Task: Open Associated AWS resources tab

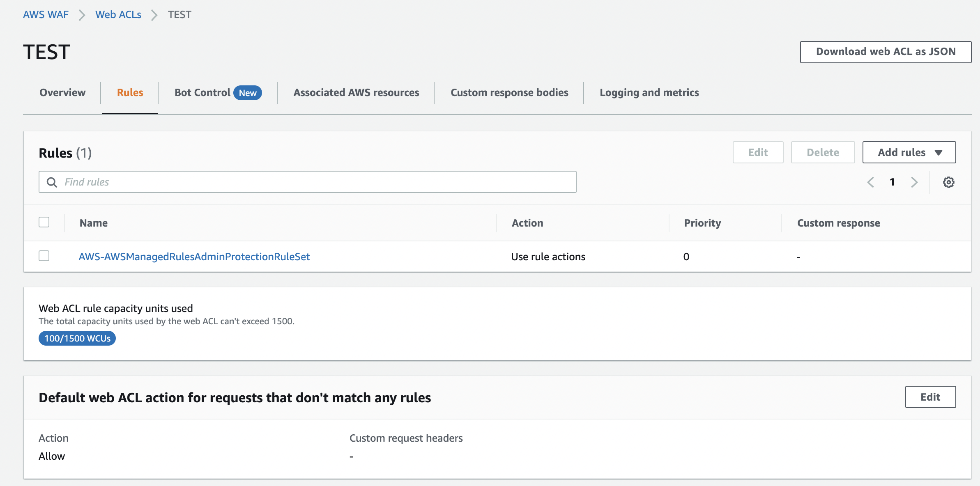Action: [x=356, y=92]
